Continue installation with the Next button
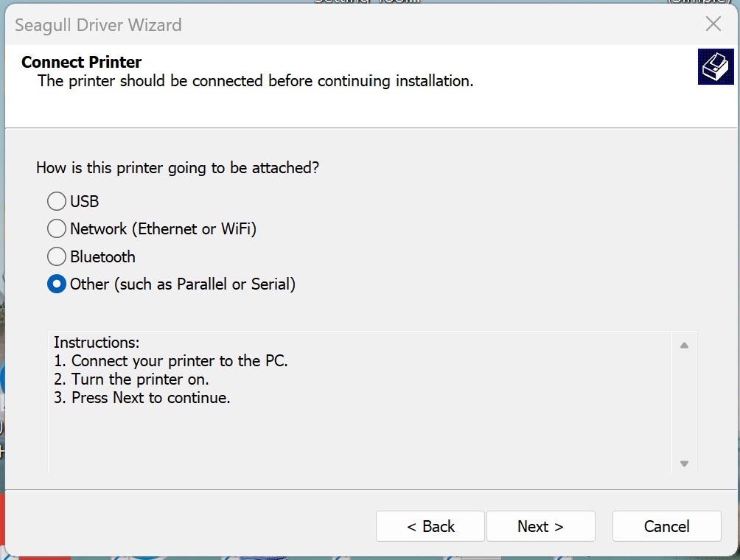The height and width of the screenshot is (560, 740). (541, 526)
